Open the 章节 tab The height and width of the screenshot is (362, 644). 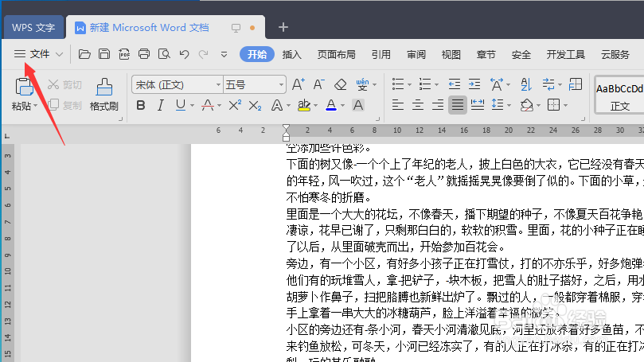486,55
